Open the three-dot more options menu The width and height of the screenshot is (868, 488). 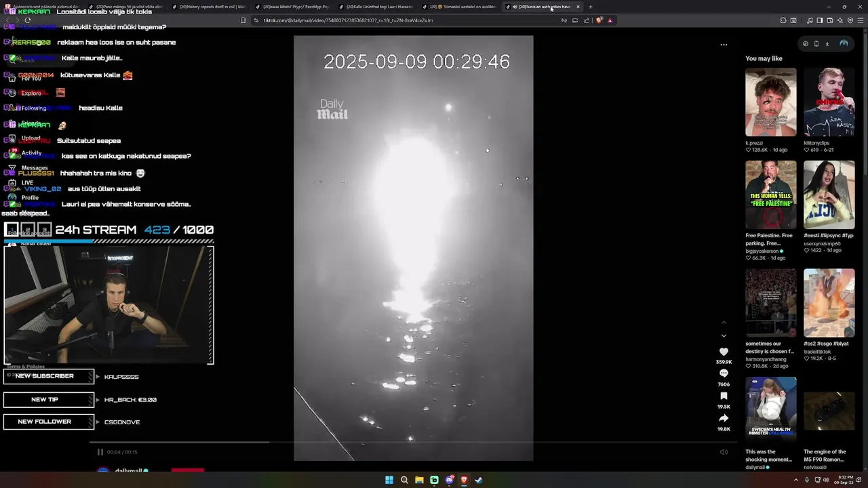[724, 45]
